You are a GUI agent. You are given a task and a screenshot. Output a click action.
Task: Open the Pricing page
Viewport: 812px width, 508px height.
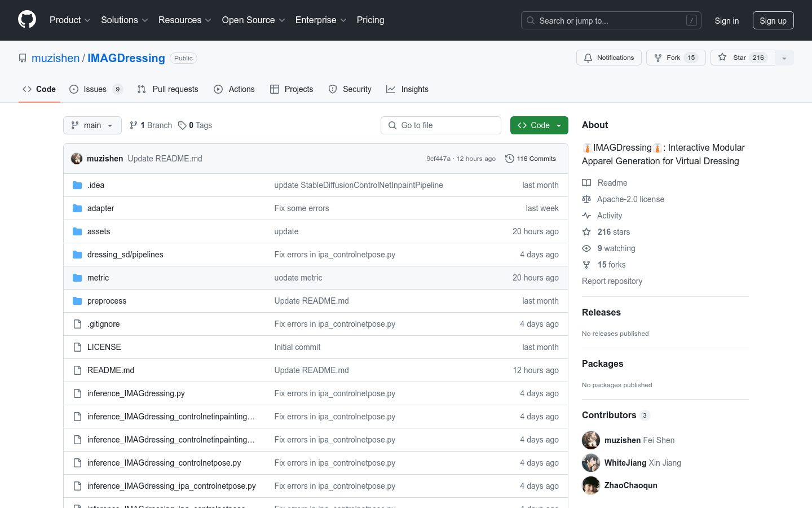(370, 20)
